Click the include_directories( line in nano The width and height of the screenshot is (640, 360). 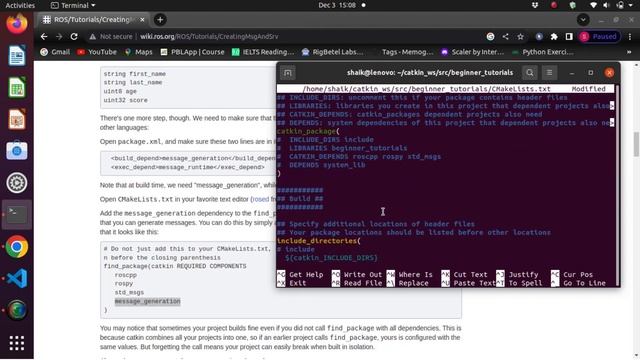pos(319,241)
